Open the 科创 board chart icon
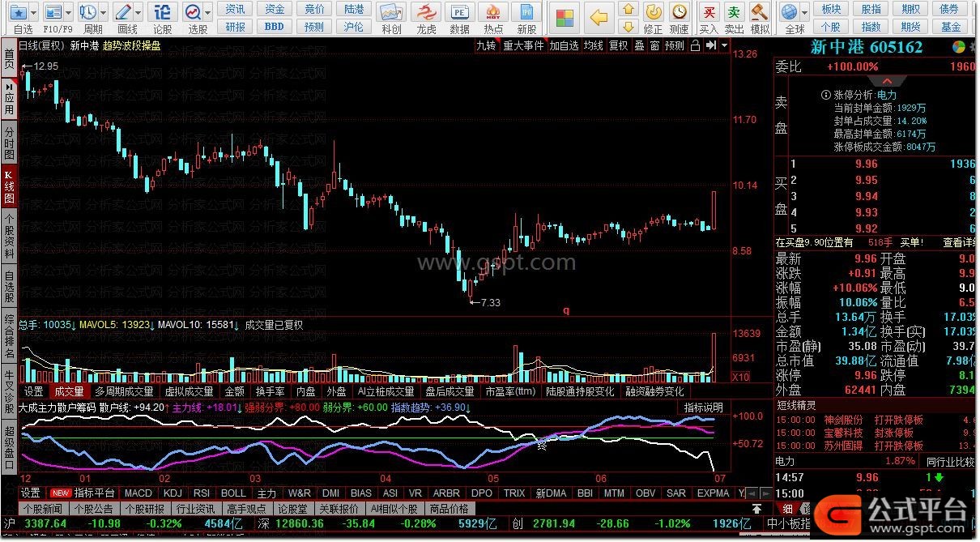This screenshot has width=980, height=542. pos(391,13)
